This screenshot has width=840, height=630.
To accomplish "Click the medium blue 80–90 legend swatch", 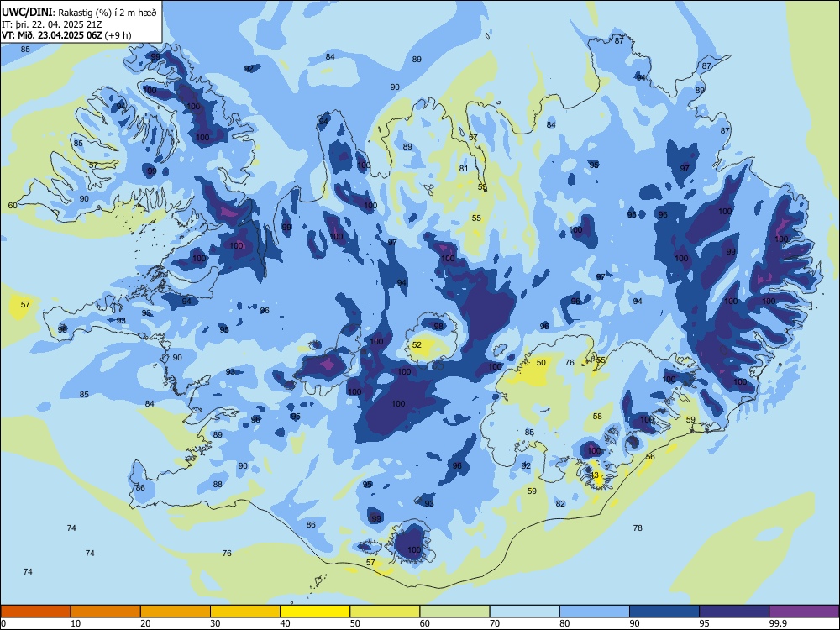I will click(595, 612).
